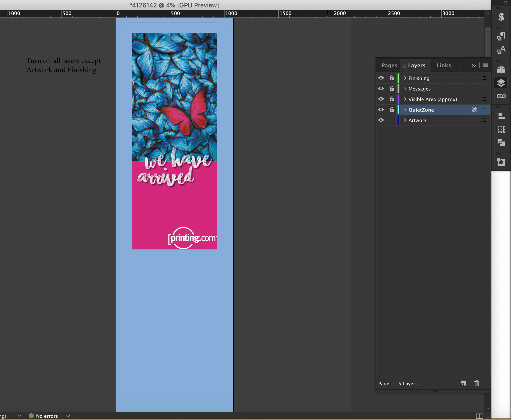Open the Character Styles panel icon
The height and width of the screenshot is (420, 511).
(501, 50)
